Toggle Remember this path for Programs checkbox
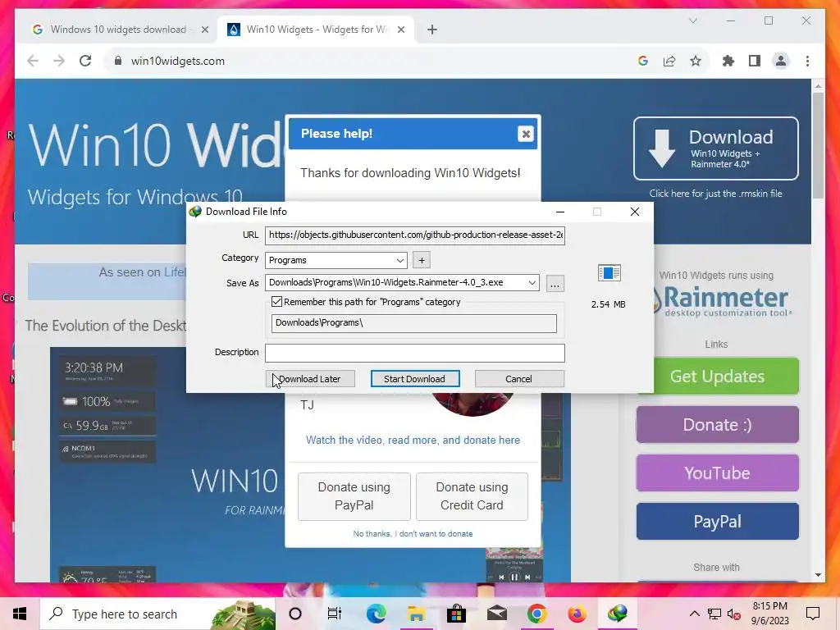Viewport: 840px width, 630px height. (x=276, y=302)
